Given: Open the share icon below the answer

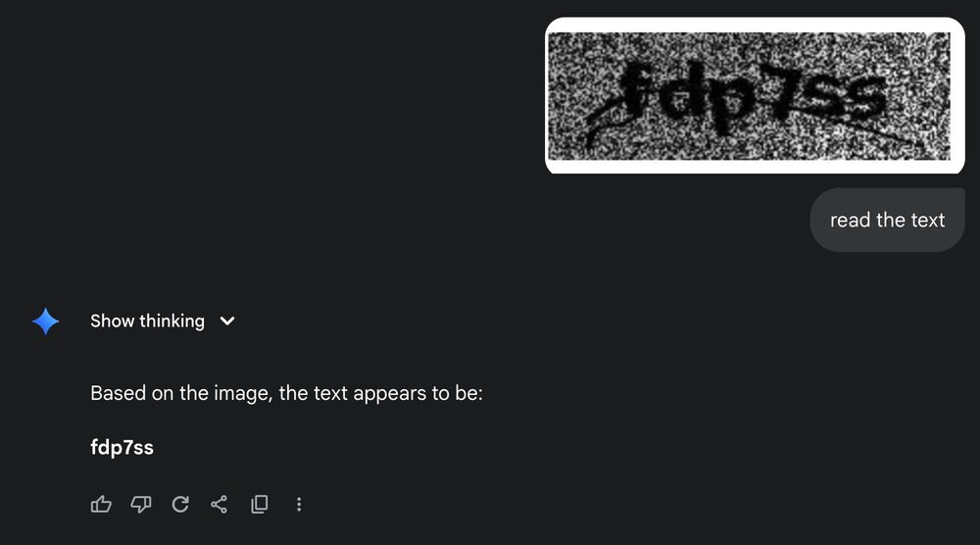Looking at the screenshot, I should tap(219, 504).
